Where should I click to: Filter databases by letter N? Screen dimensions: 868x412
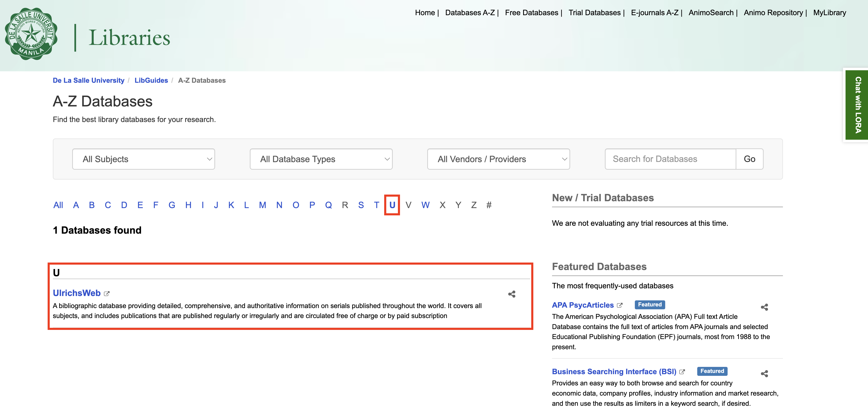point(279,205)
